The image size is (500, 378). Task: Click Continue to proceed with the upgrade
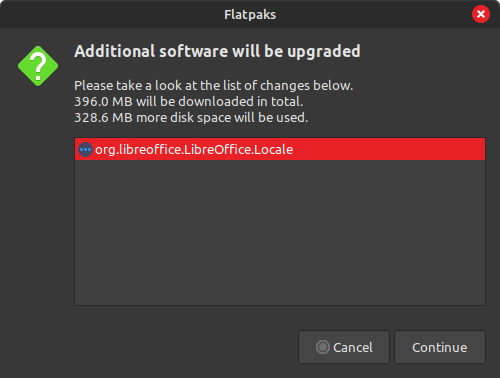coord(440,347)
